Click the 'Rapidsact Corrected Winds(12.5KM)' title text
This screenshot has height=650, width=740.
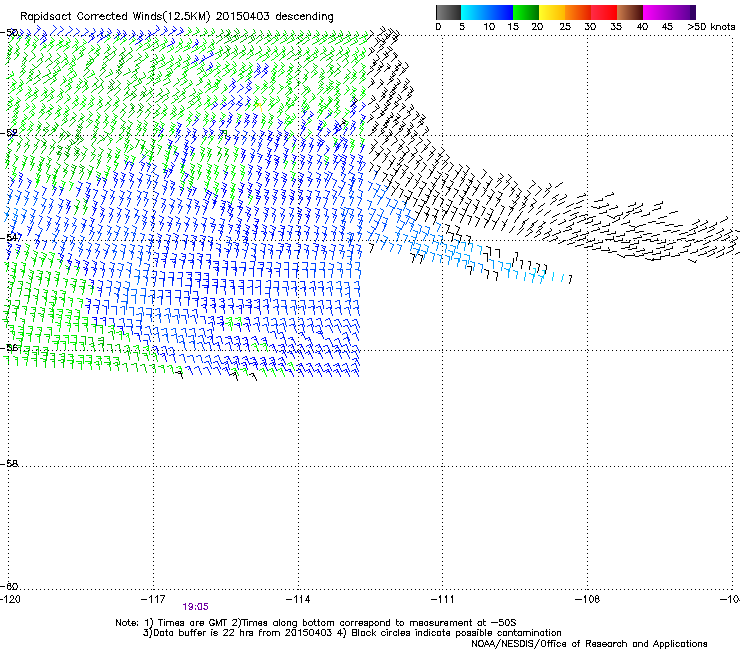click(115, 16)
